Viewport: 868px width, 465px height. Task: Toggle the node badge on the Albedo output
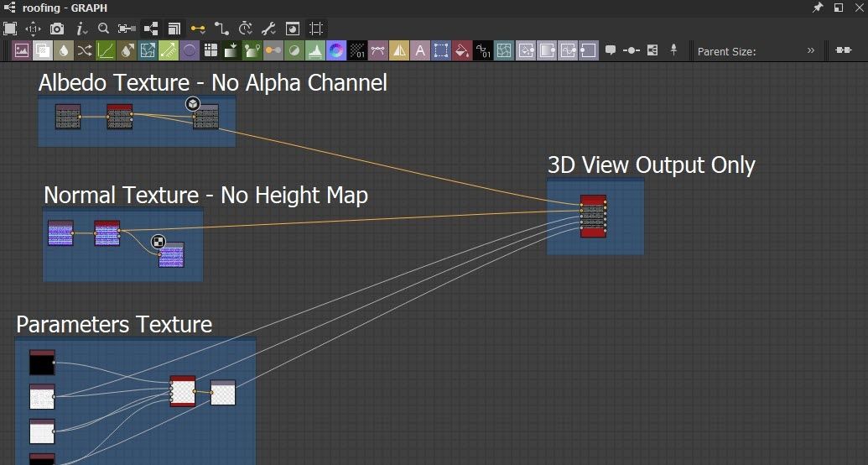[x=193, y=104]
